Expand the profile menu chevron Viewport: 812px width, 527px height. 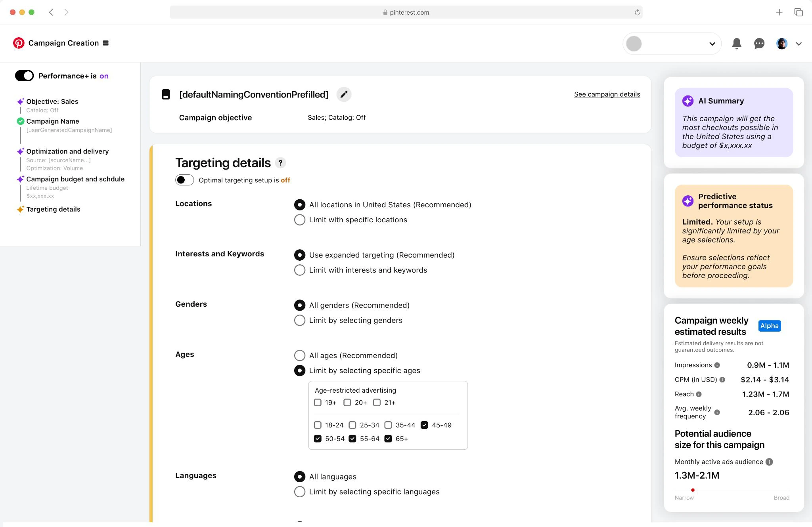tap(799, 44)
